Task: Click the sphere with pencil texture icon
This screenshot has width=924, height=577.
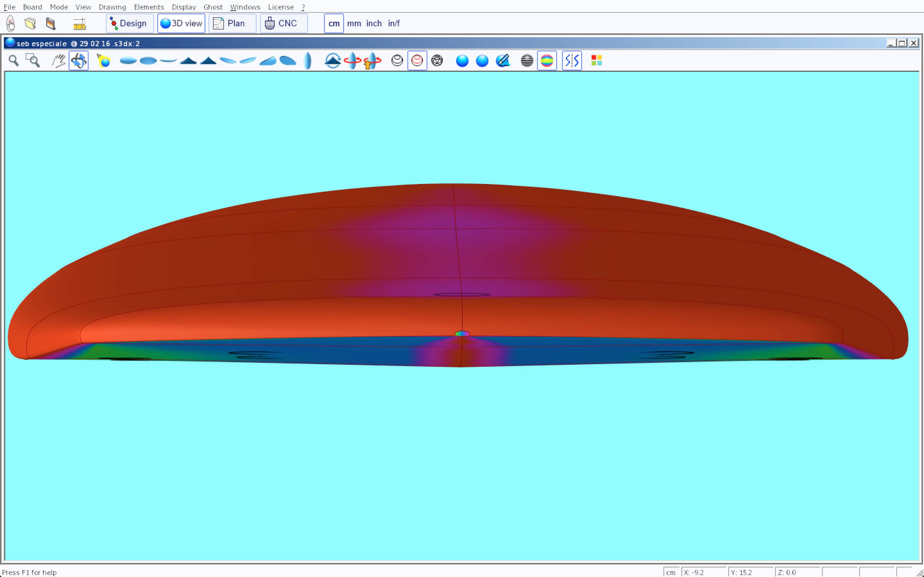Action: pos(502,61)
